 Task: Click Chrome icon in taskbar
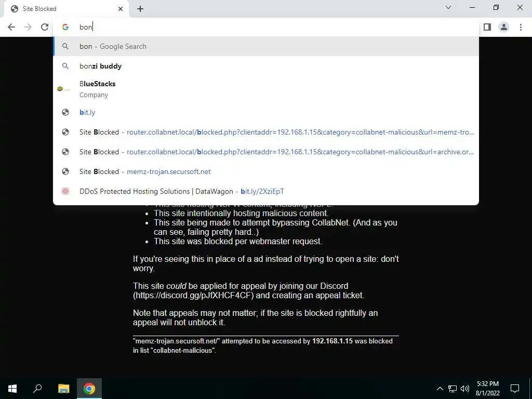[x=89, y=389]
